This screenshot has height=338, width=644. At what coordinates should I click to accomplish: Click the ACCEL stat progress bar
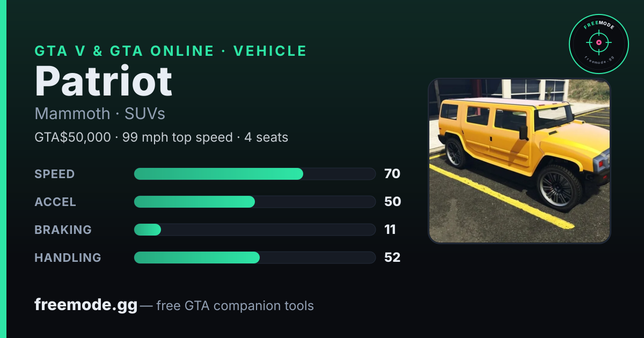pyautogui.click(x=254, y=202)
